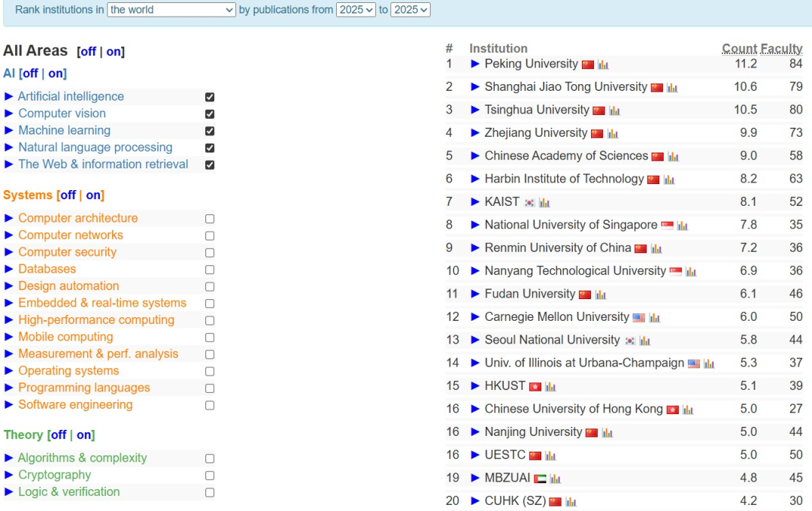This screenshot has width=812, height=511.
Task: Click the Faculty column header
Action: click(x=782, y=49)
